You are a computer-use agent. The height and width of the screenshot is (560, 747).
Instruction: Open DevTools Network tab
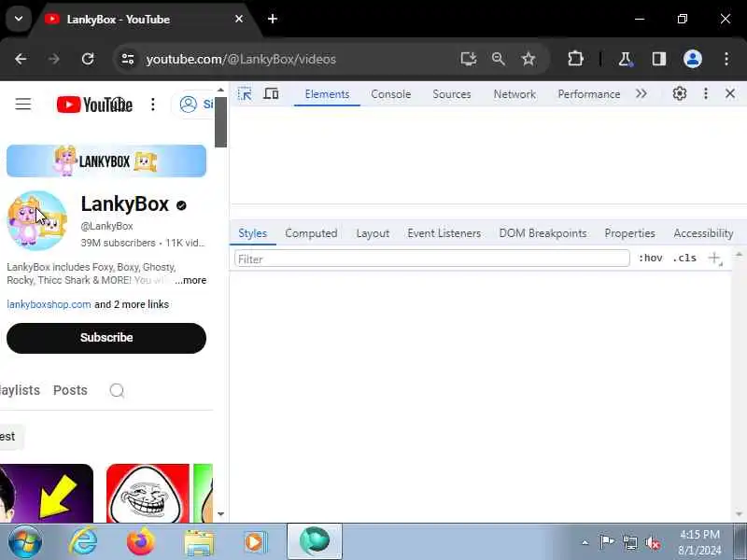(514, 94)
